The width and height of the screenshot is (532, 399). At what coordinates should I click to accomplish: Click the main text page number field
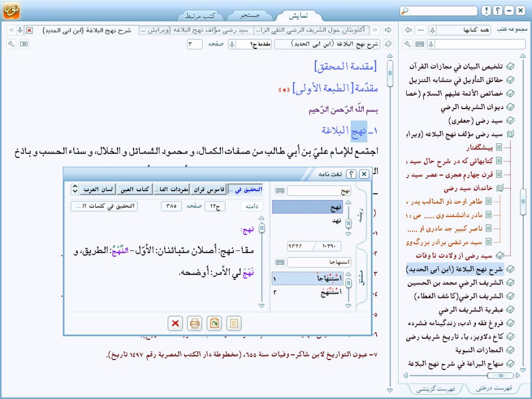click(x=194, y=44)
